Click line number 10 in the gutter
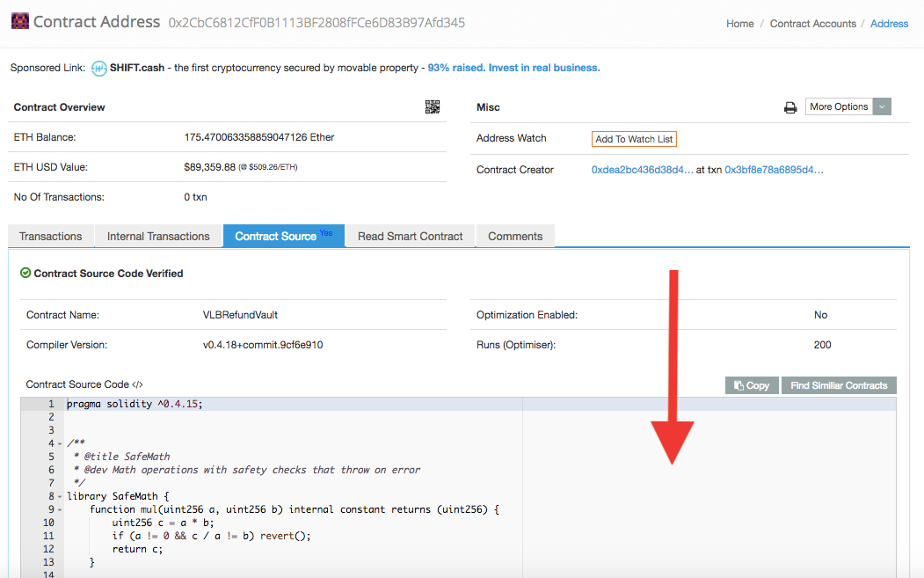This screenshot has width=924, height=578. tap(48, 523)
